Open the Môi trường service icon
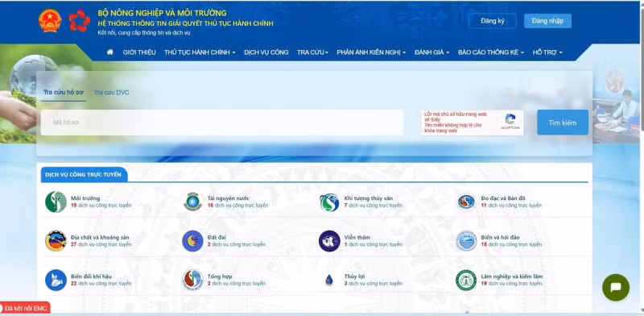644x316 pixels. (56, 202)
